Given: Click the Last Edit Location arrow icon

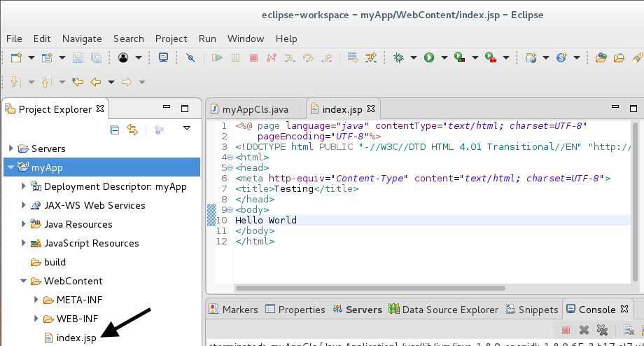Looking at the screenshot, I should [78, 82].
